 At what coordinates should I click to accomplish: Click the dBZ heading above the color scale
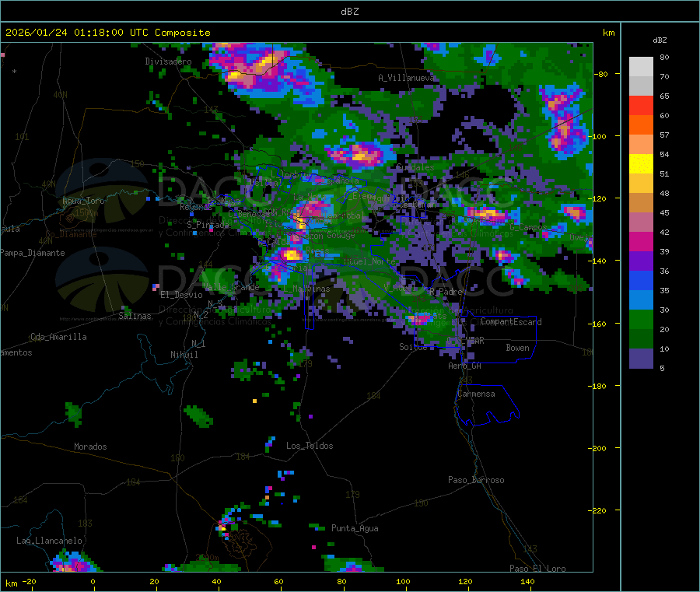pos(660,40)
